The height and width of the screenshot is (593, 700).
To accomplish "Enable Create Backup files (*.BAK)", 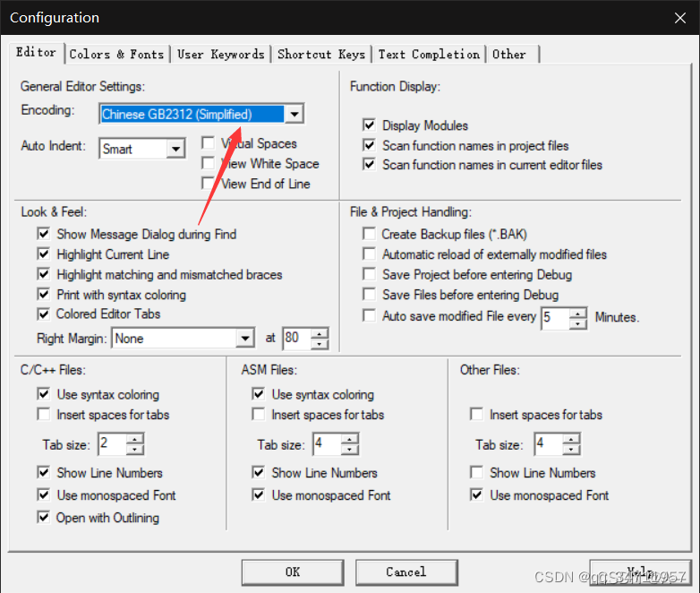I will tap(369, 234).
